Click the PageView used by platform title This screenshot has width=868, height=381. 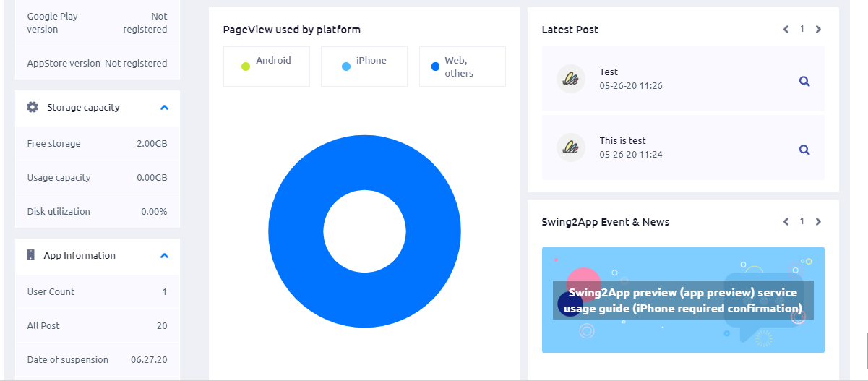pos(292,30)
